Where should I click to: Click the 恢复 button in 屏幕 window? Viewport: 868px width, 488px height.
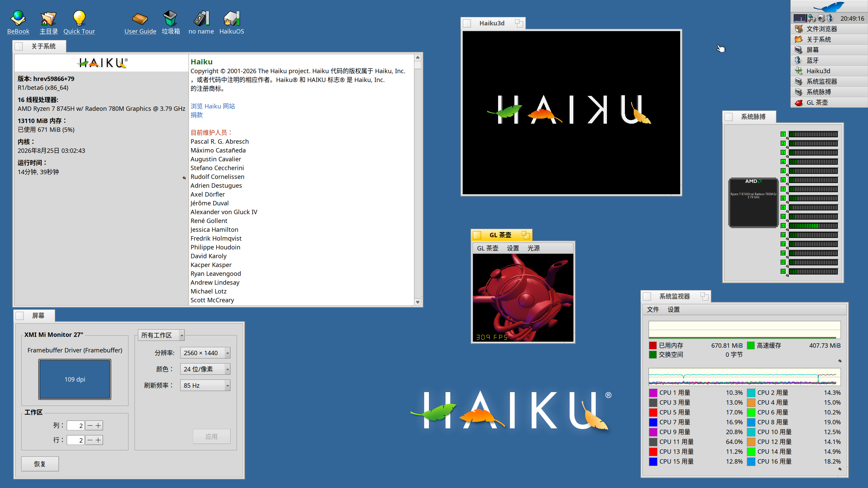click(40, 464)
